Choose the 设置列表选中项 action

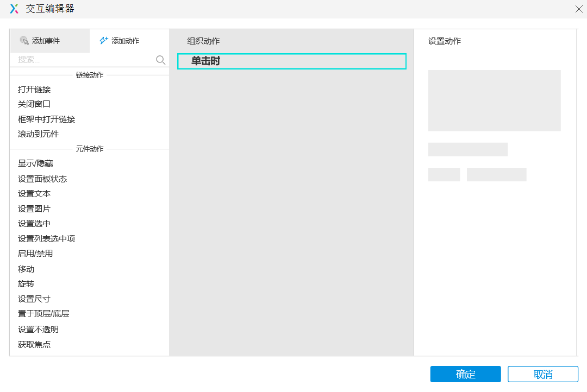46,239
